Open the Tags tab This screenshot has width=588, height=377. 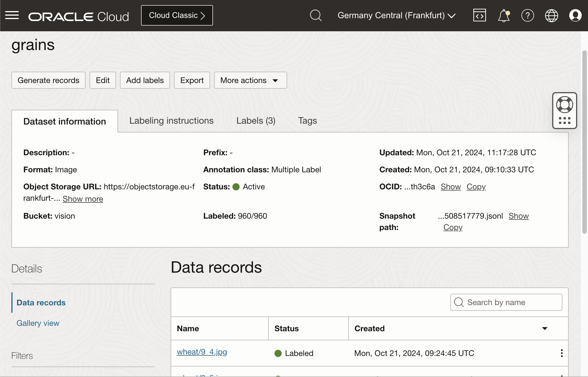pos(307,121)
